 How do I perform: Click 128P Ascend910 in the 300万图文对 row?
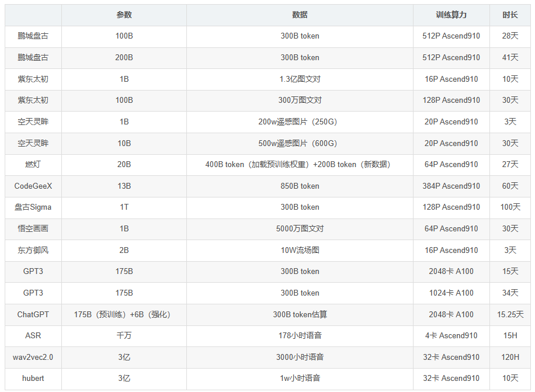pyautogui.click(x=451, y=100)
